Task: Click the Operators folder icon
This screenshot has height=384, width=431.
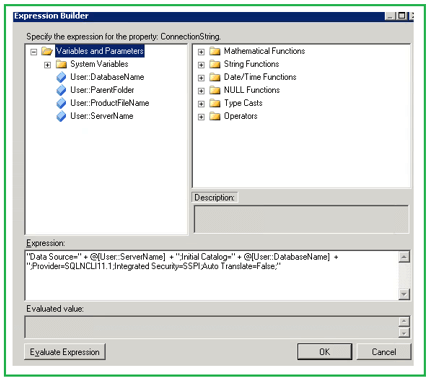Action: coord(215,116)
